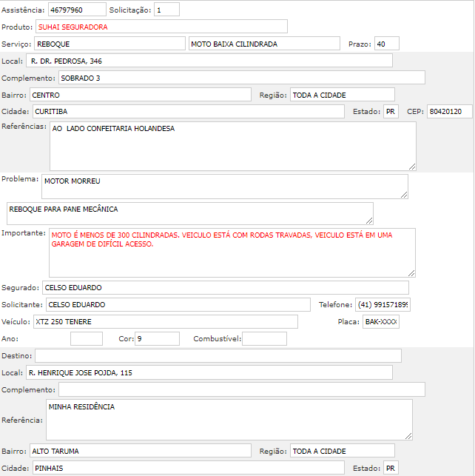Select the Produto field showing SUHAI SEGURADORA

(x=161, y=27)
